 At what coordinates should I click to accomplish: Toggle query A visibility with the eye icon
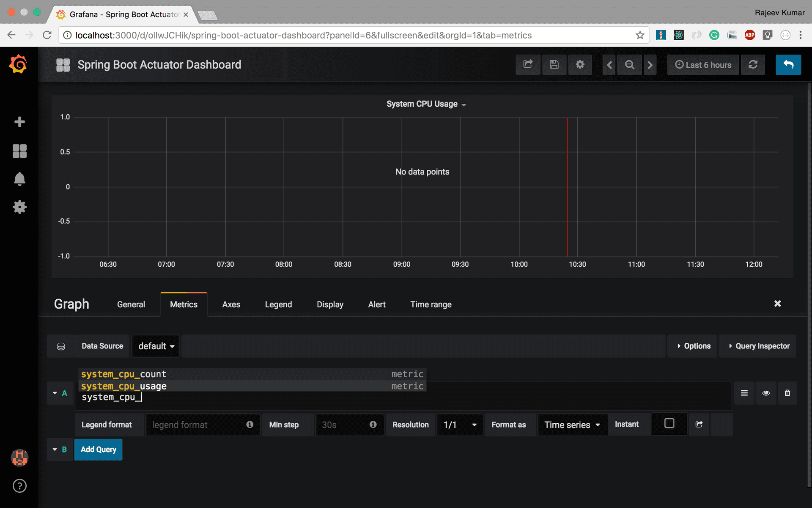click(x=766, y=393)
